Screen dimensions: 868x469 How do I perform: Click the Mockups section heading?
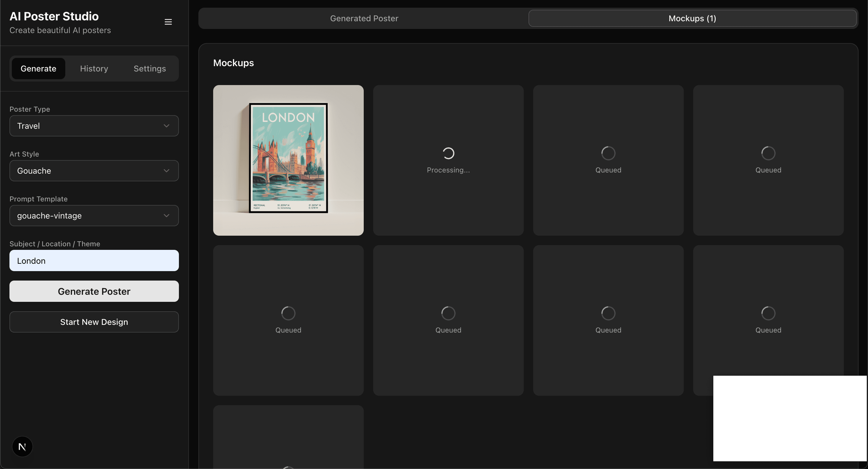[234, 63]
